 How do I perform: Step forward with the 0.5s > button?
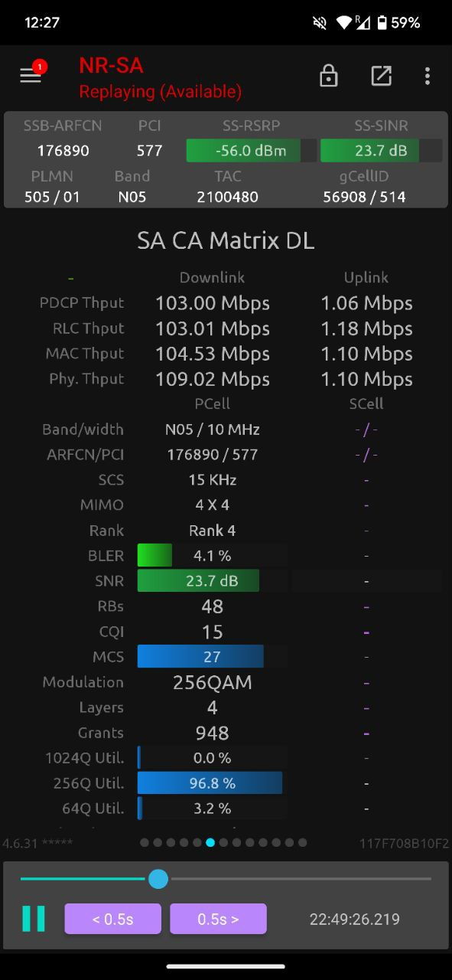[x=218, y=919]
